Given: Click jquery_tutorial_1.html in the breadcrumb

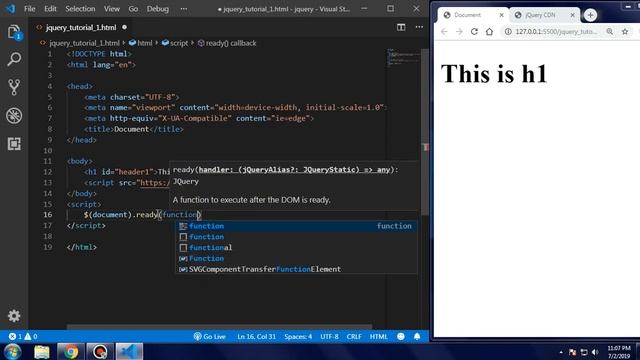Looking at the screenshot, I should click(x=84, y=43).
